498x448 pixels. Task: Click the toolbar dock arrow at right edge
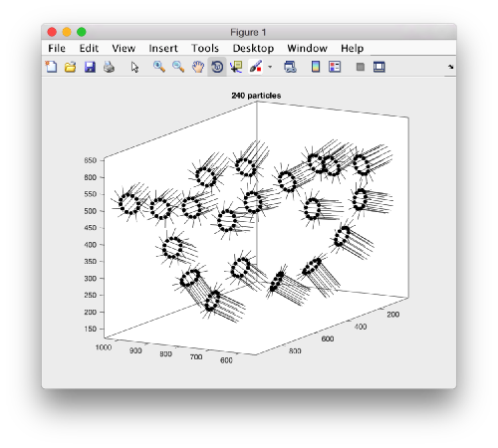[450, 67]
